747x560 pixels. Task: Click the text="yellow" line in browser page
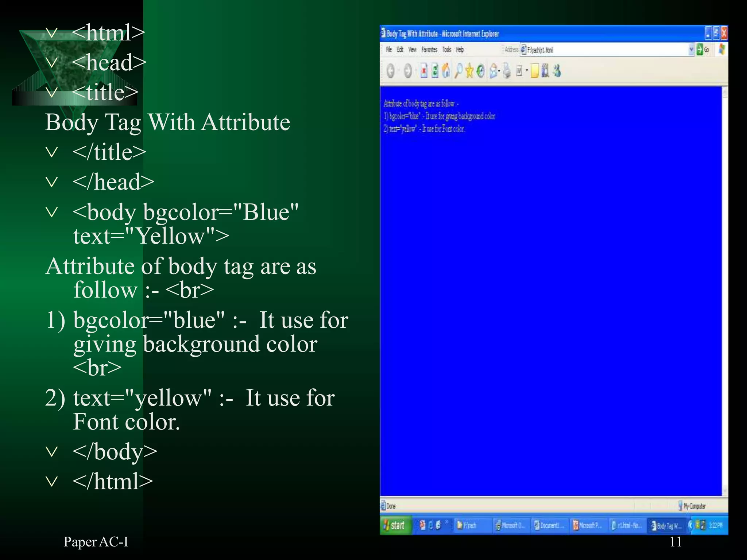[x=424, y=129]
